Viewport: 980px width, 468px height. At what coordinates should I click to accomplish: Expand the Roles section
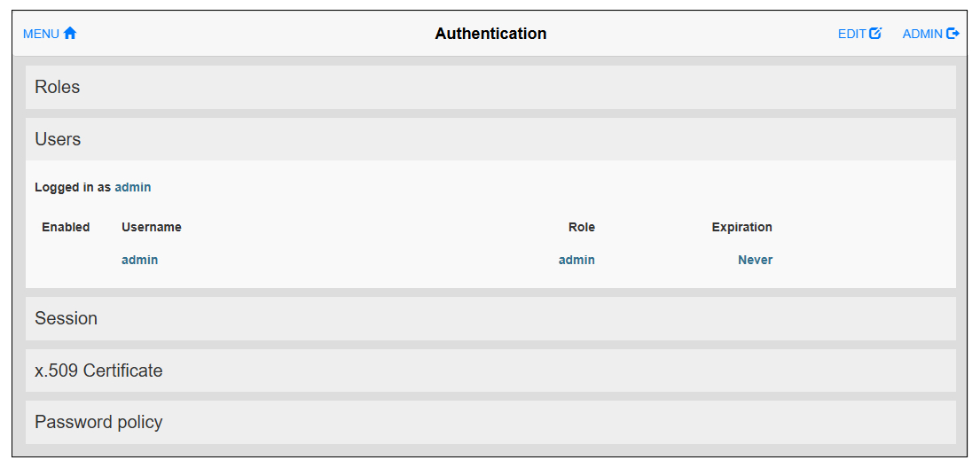(x=58, y=87)
